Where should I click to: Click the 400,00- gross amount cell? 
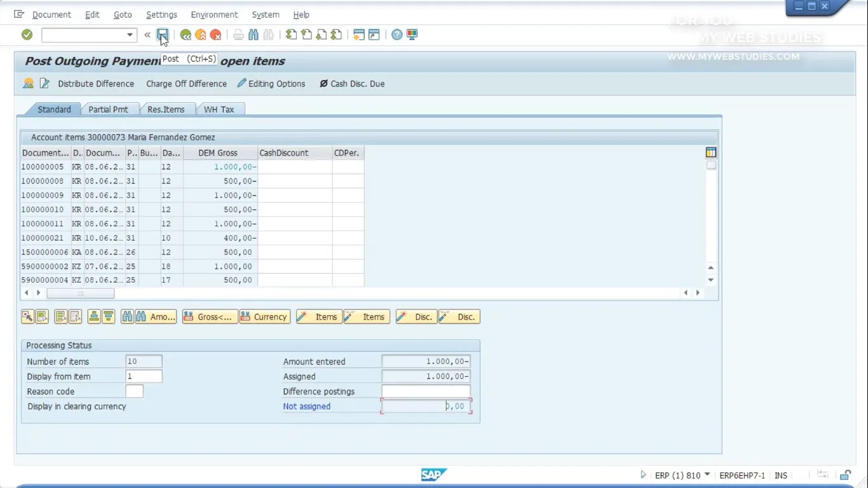220,238
